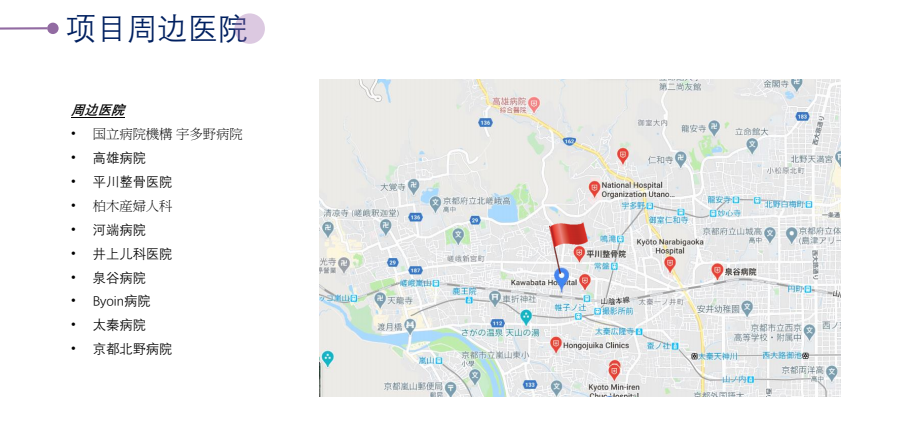Screen dimensions: 901x421
Task: Select the 平川整骨院 red map pin
Action: pos(579,253)
